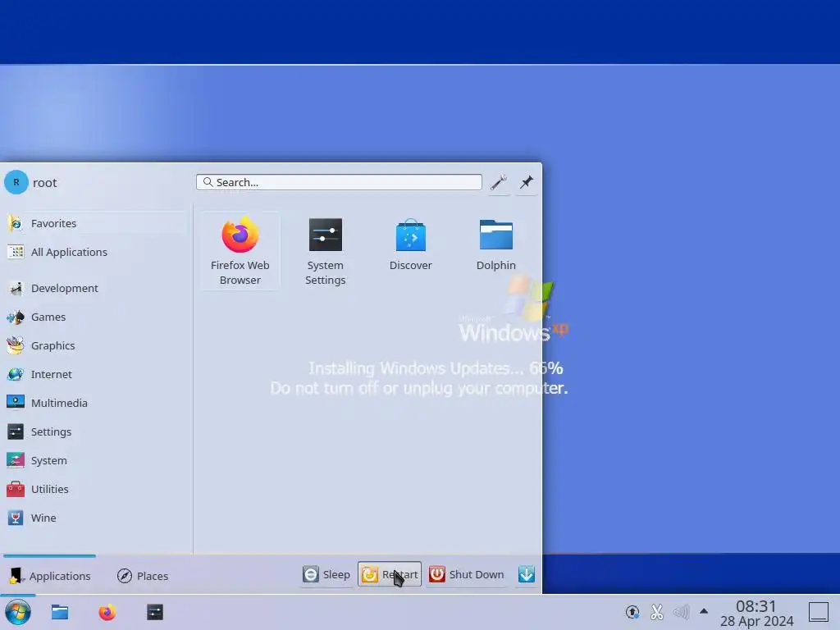Open System Settings from favorites grid
Image resolution: width=840 pixels, height=630 pixels.
[x=325, y=251]
